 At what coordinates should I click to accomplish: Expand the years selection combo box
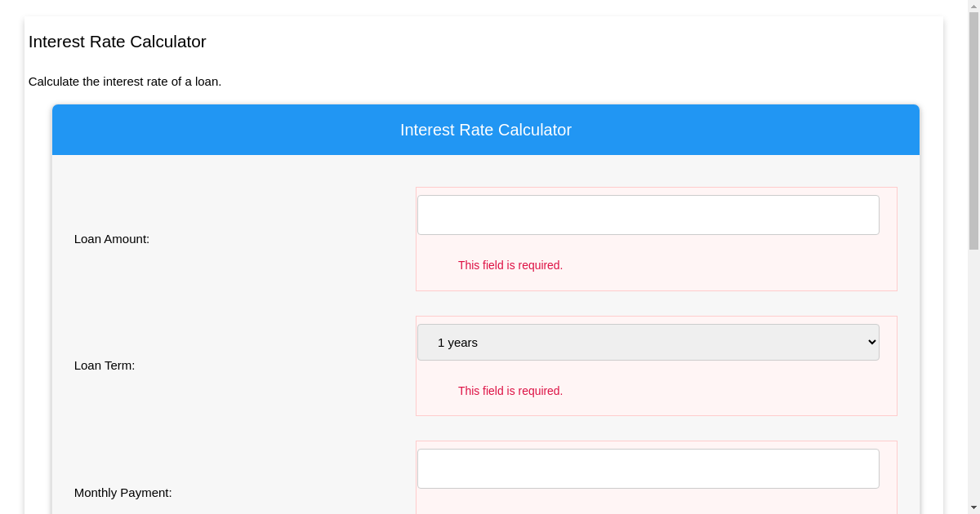(648, 342)
